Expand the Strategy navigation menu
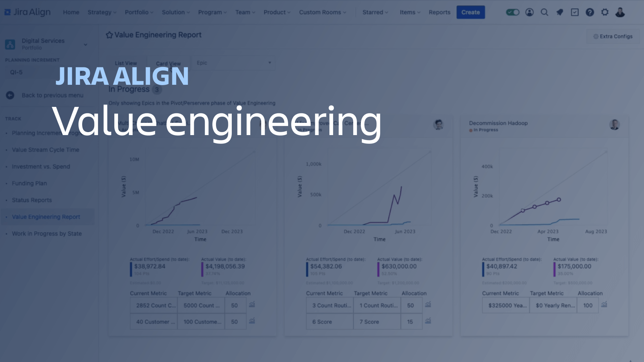This screenshot has height=362, width=644. pos(101,12)
